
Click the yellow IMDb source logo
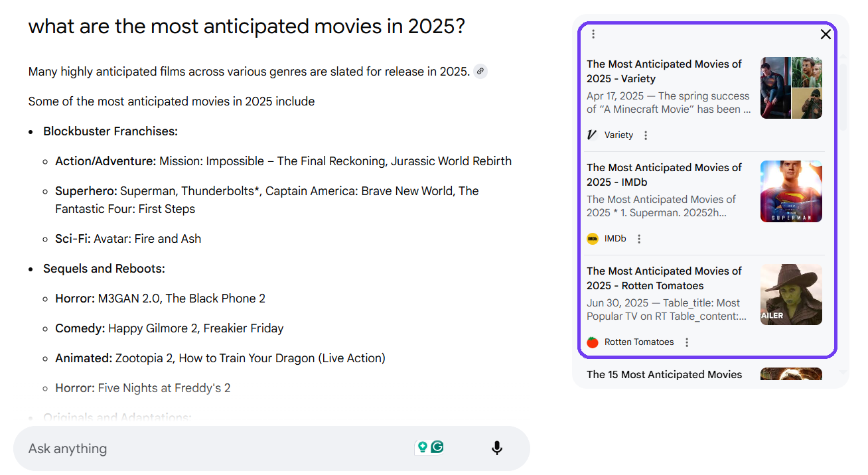click(593, 239)
